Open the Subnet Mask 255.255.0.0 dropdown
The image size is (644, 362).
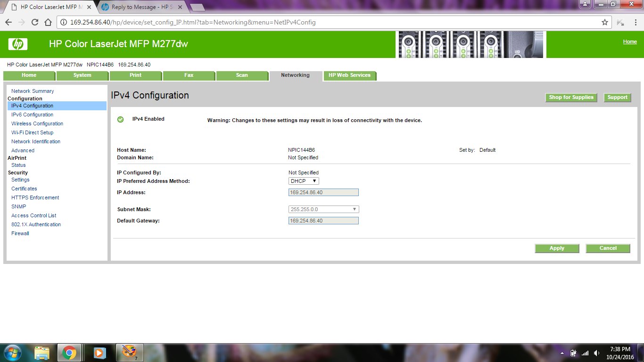point(324,209)
